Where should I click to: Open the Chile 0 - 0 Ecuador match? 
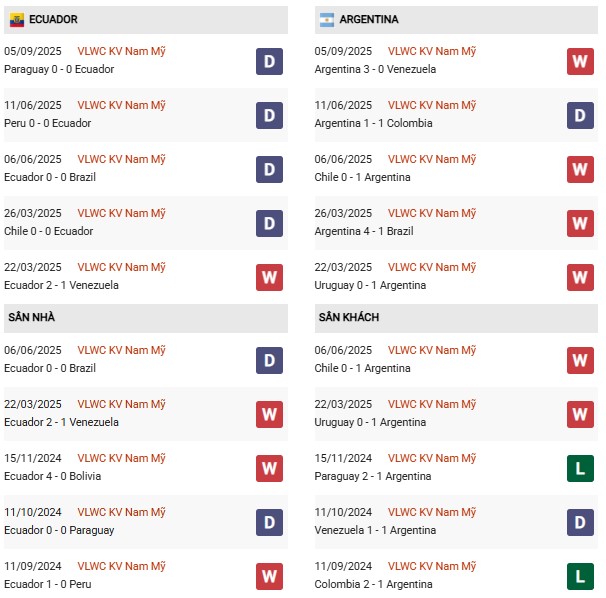tap(49, 231)
